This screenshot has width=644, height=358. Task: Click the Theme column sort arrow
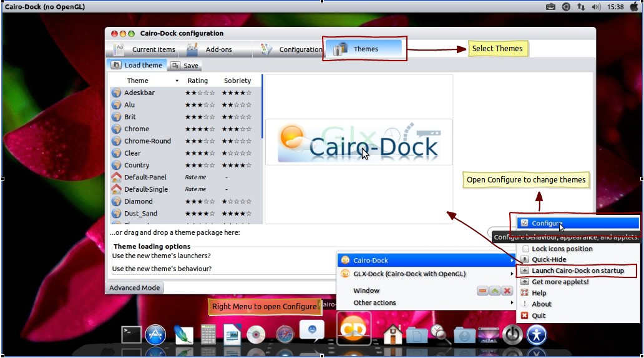pyautogui.click(x=177, y=81)
